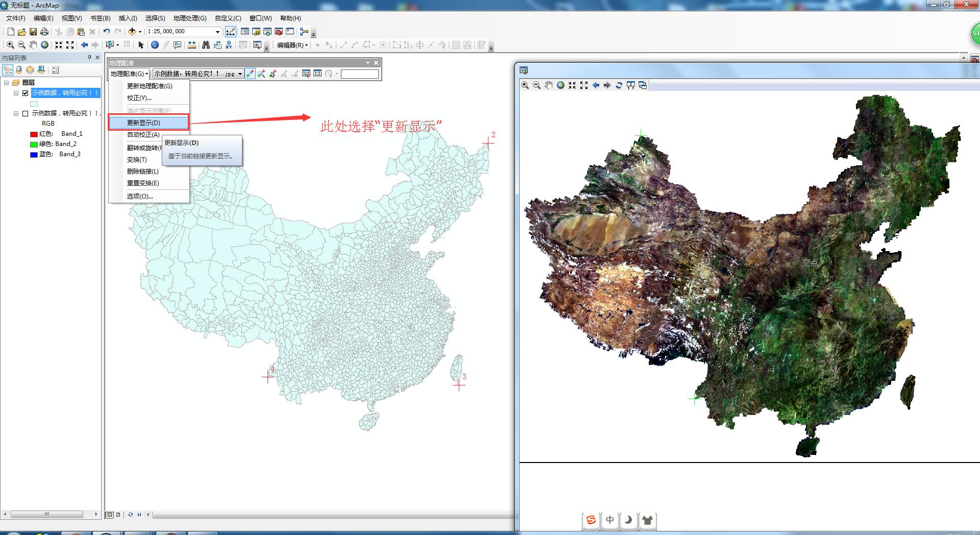Open the 文件(F) menu
The image size is (980, 535).
[15, 18]
